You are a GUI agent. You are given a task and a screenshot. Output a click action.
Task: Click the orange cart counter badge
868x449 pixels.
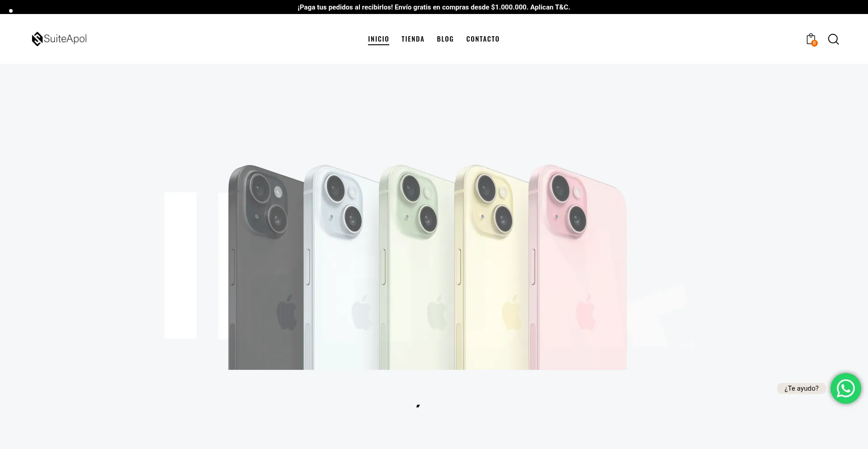pos(814,43)
